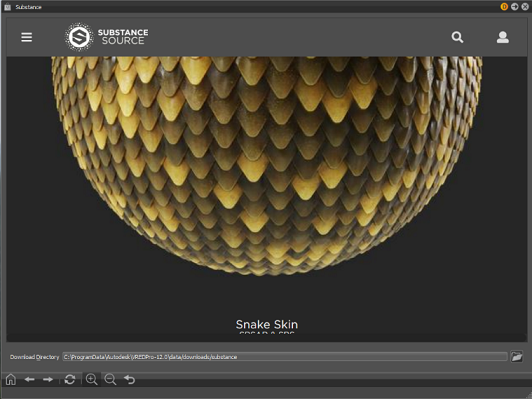This screenshot has width=532, height=399.
Task: Zoom out with magnifier minus
Action: (110, 379)
